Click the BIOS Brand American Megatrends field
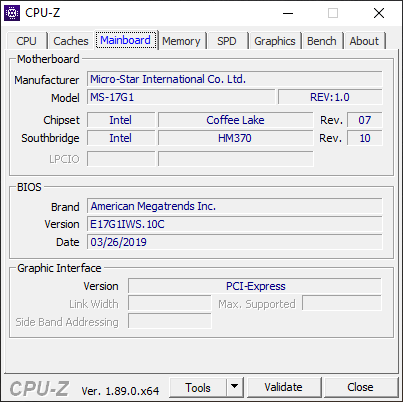 (235, 206)
